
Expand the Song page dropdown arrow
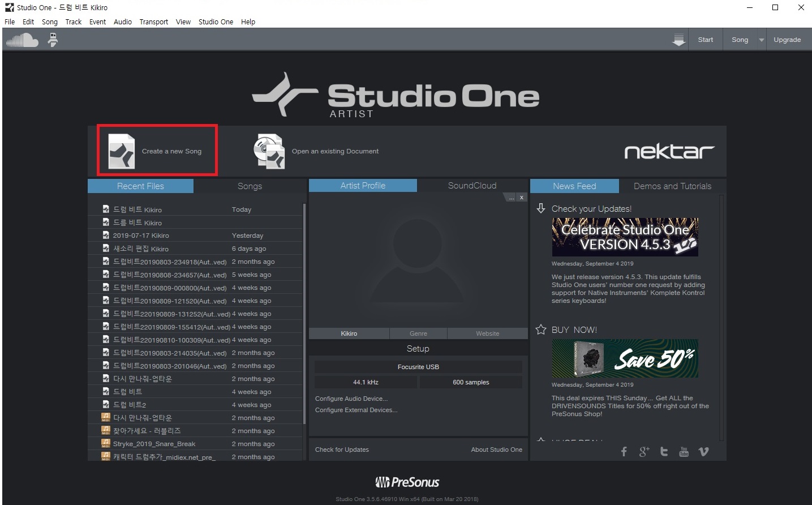click(x=761, y=40)
